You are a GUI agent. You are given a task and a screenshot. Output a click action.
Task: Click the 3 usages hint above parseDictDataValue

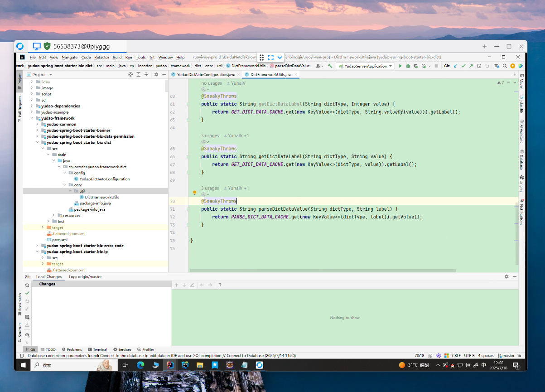click(x=210, y=188)
